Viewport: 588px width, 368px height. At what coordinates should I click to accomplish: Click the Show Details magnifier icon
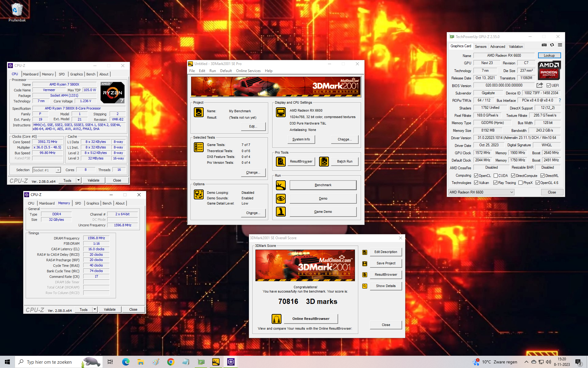[365, 286]
